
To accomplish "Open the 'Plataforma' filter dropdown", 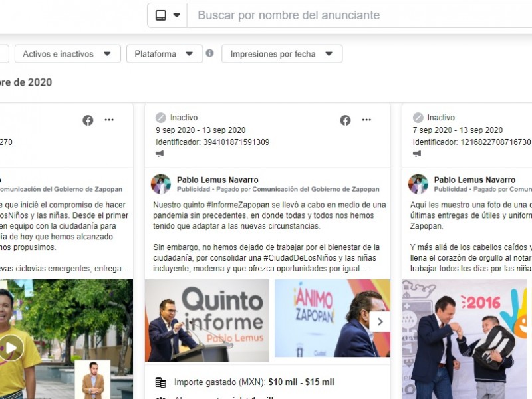I will coord(164,54).
